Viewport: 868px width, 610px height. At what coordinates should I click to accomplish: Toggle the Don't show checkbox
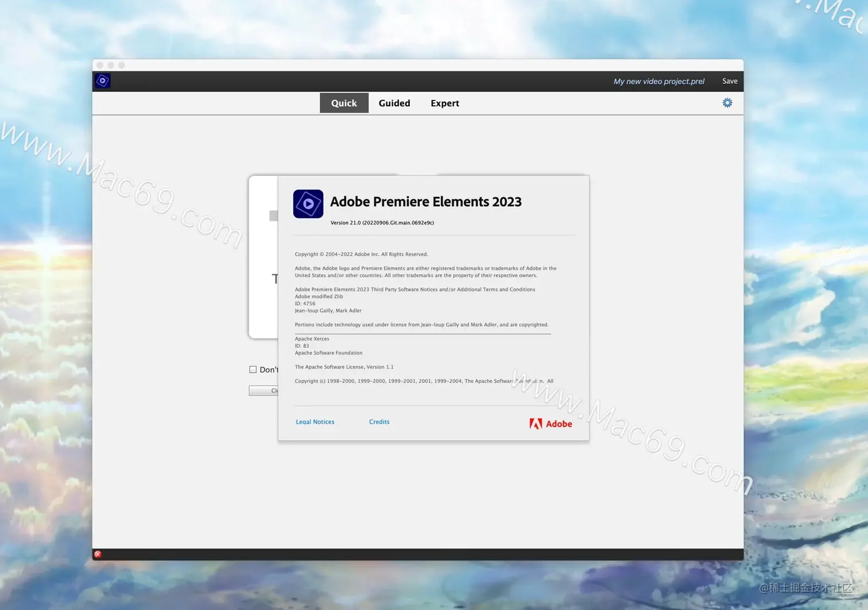[x=253, y=369]
